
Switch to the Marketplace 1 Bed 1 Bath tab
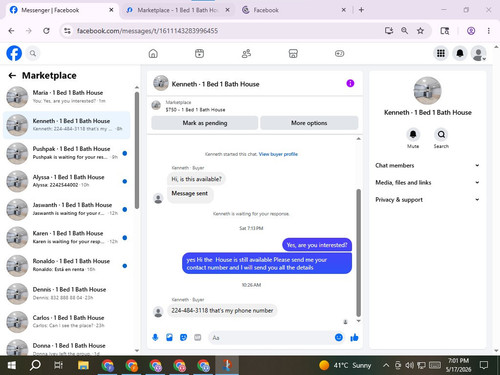tap(177, 10)
